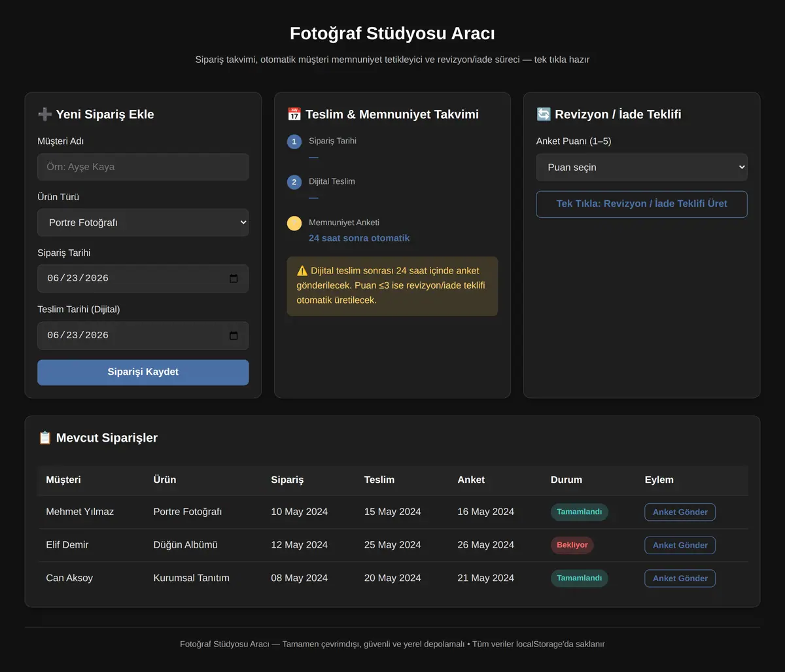Viewport: 785px width, 672px height.
Task: Click the Teslim Tarihi (Dijital) date value
Action: (78, 336)
